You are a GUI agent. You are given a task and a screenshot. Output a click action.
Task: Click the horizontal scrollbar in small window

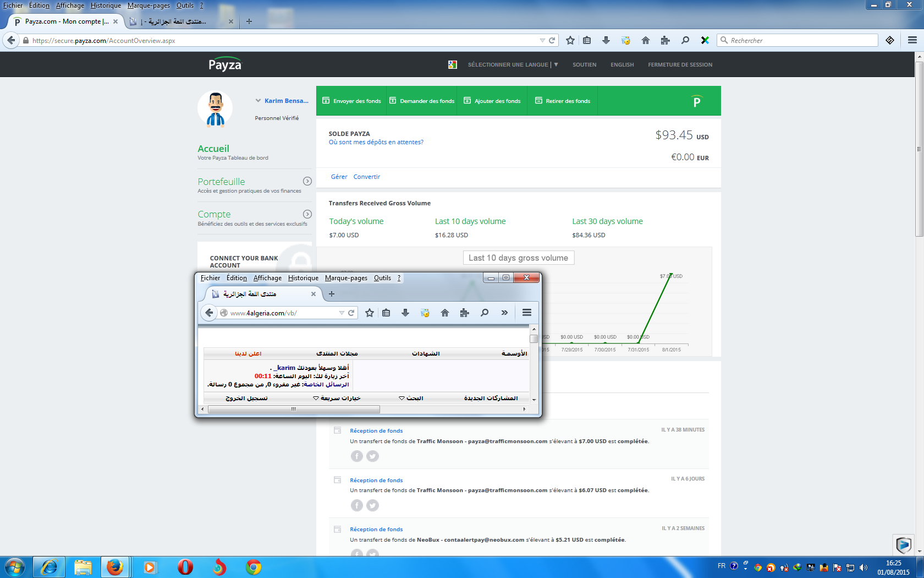pyautogui.click(x=294, y=409)
